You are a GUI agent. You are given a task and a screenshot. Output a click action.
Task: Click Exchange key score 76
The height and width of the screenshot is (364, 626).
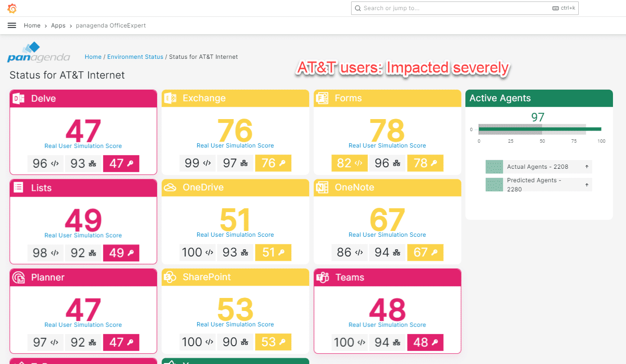coord(273,163)
